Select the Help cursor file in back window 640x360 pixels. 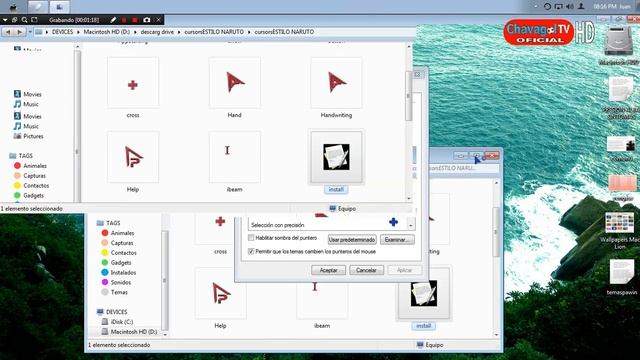pyautogui.click(x=220, y=298)
